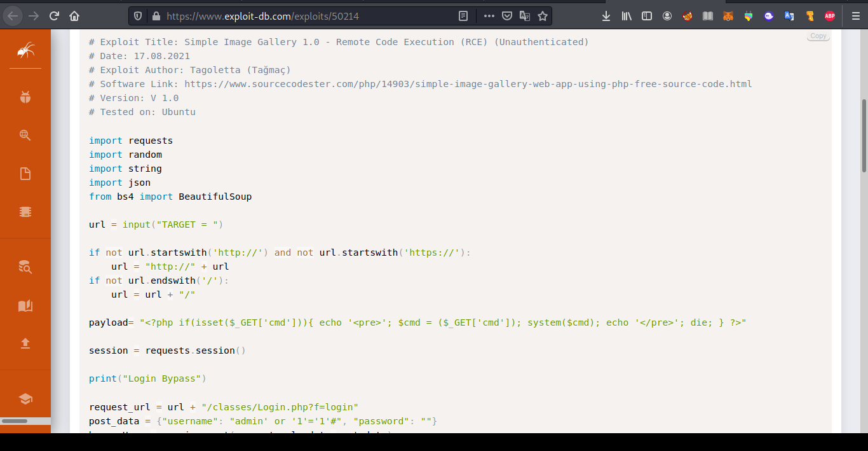This screenshot has height=451, width=868.
Task: Click the 'Version: V 1.0' line
Action: point(134,98)
